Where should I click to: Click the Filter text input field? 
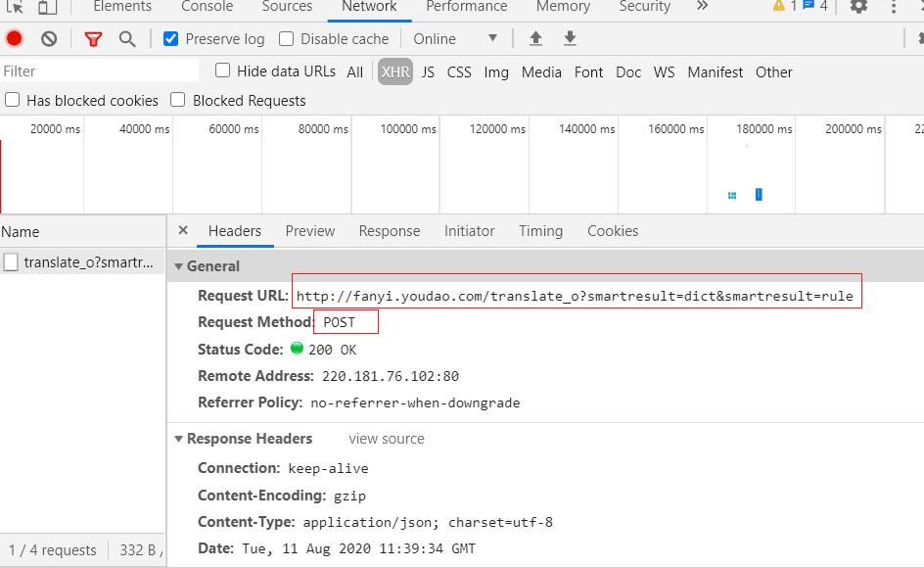point(98,71)
